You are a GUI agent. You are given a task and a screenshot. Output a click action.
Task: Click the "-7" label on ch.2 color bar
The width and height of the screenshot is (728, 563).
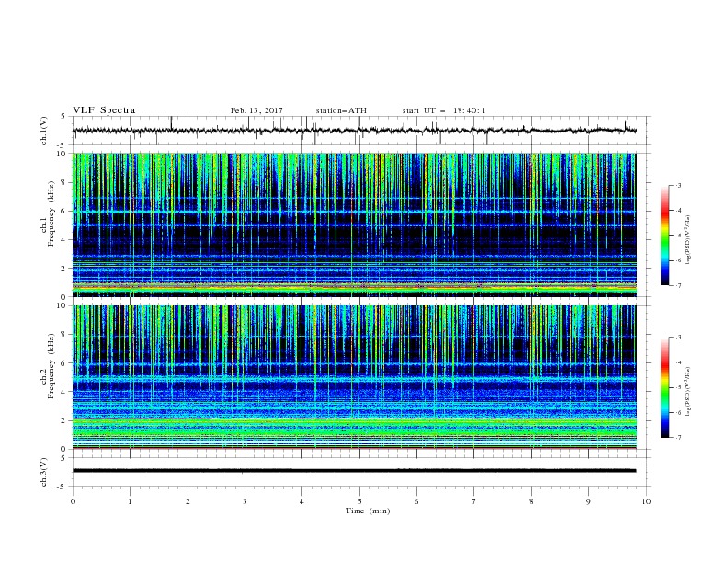[x=677, y=438]
